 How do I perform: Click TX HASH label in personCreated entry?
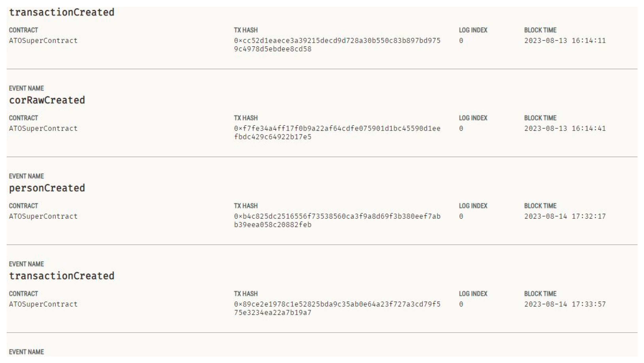pos(246,206)
